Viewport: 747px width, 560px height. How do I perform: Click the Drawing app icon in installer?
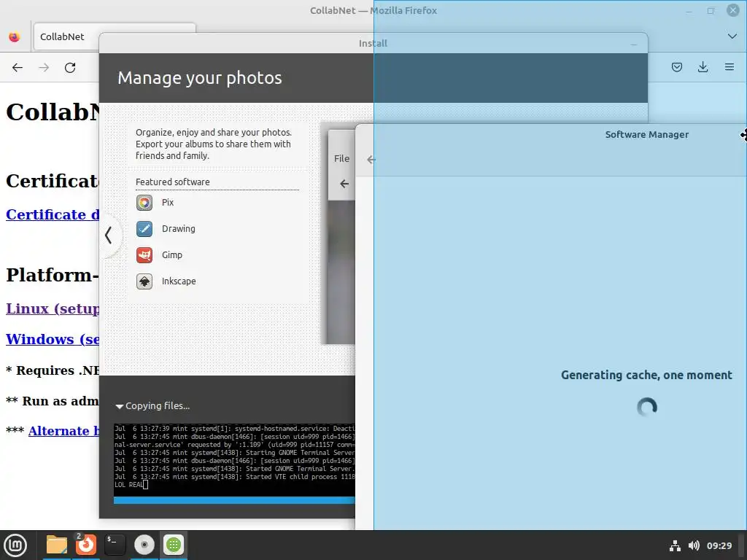pos(144,228)
